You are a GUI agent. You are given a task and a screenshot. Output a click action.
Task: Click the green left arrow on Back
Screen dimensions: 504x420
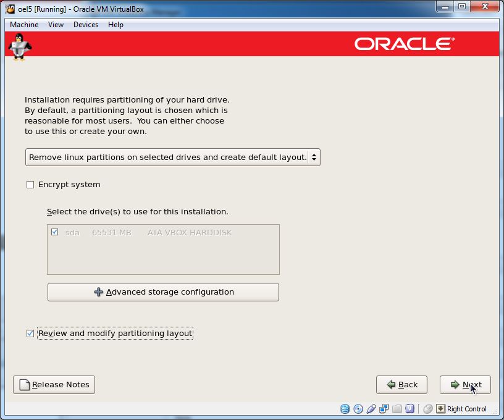pyautogui.click(x=391, y=384)
